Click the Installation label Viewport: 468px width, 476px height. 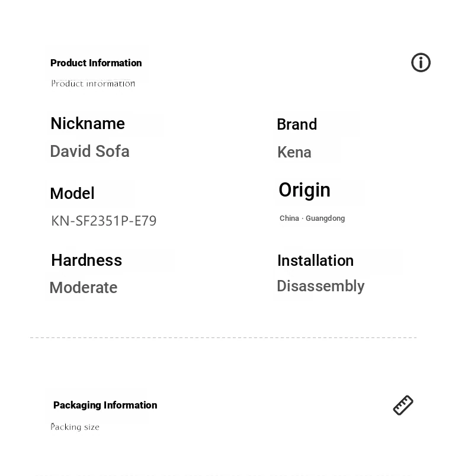pyautogui.click(x=316, y=260)
